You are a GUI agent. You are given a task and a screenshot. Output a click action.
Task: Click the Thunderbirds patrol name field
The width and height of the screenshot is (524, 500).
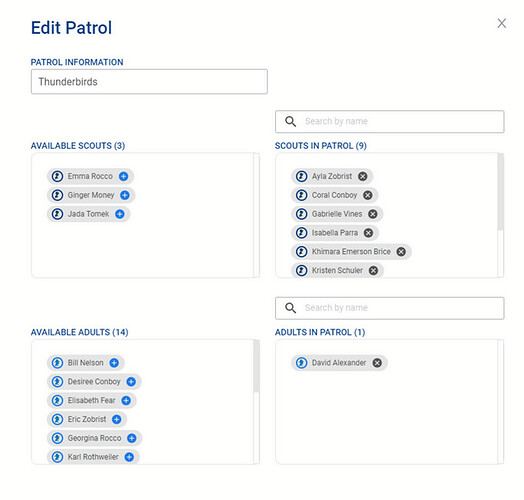coord(149,82)
